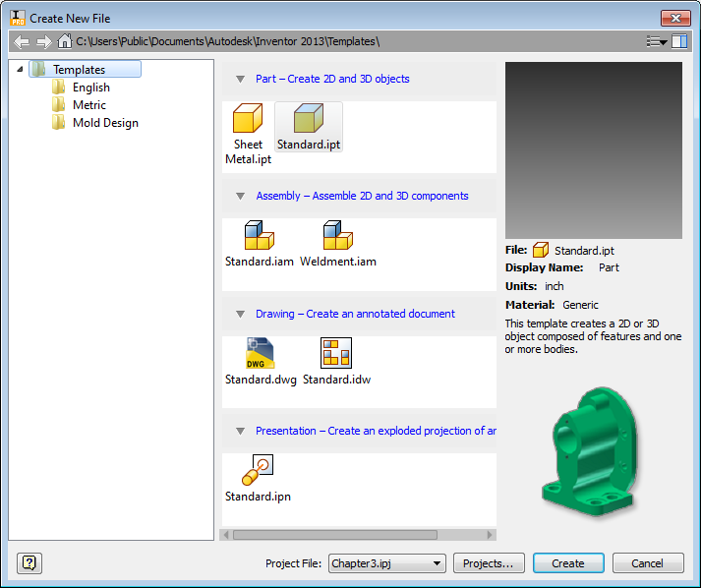Open the Project File dropdown

tap(387, 563)
